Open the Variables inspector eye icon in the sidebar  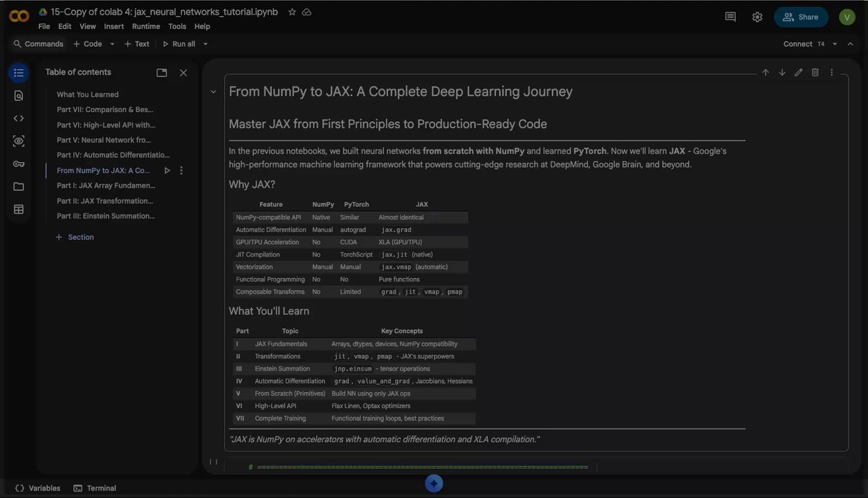19,141
